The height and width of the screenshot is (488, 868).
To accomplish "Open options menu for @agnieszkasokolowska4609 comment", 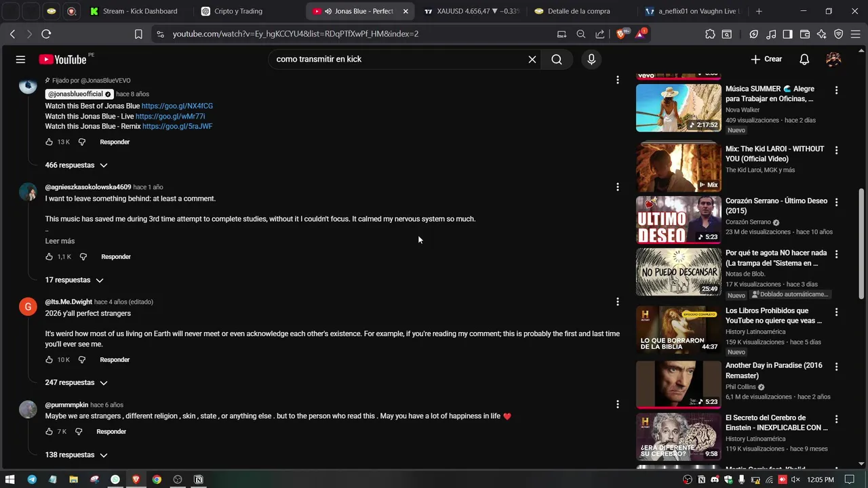I will click(617, 187).
